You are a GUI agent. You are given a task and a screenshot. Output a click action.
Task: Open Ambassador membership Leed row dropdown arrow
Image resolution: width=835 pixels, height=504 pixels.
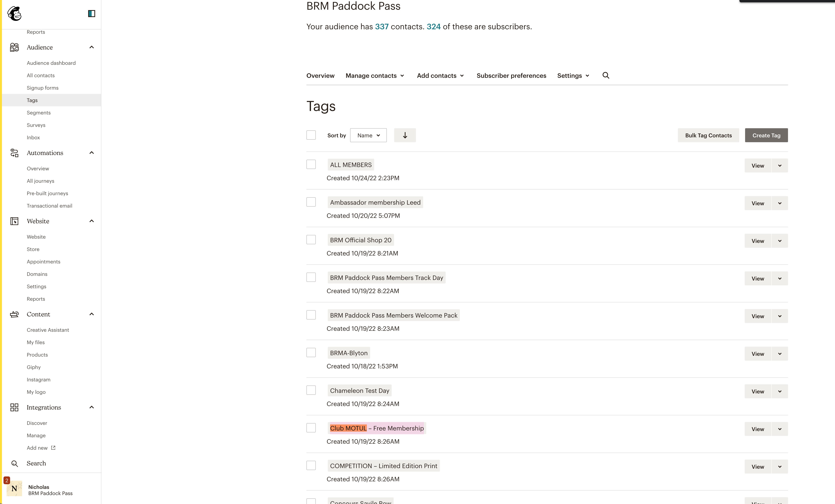[780, 203]
